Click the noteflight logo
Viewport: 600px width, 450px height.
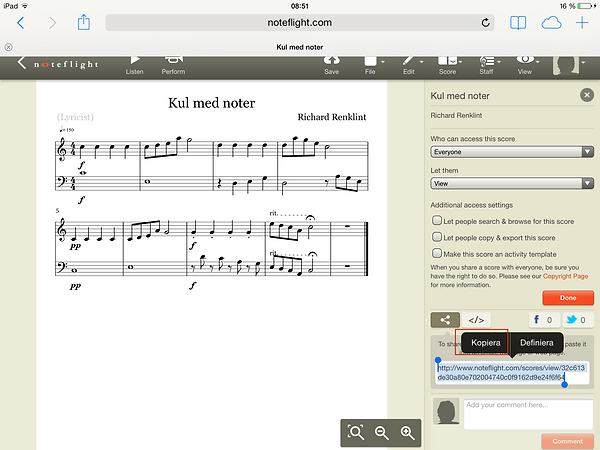pos(66,64)
